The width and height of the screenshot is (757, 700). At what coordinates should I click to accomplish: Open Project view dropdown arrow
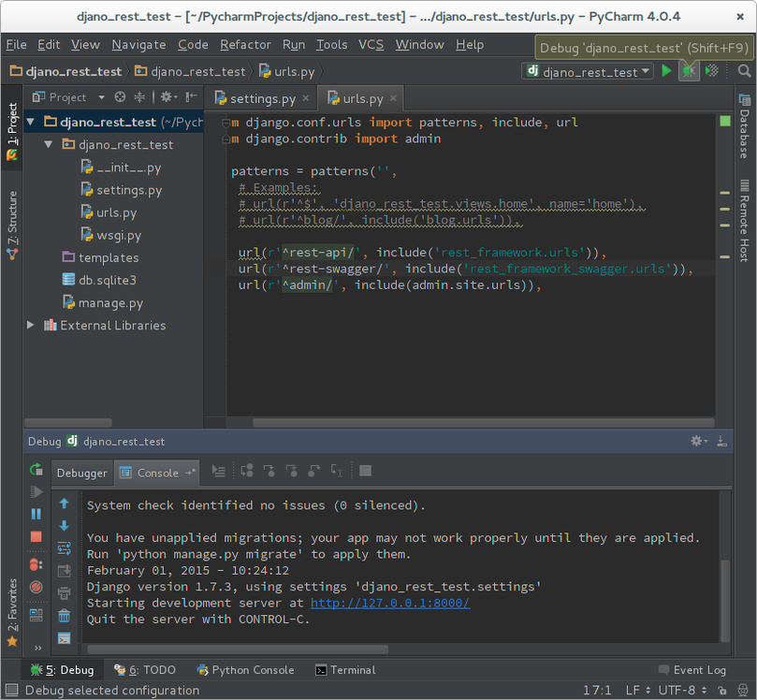pyautogui.click(x=101, y=97)
